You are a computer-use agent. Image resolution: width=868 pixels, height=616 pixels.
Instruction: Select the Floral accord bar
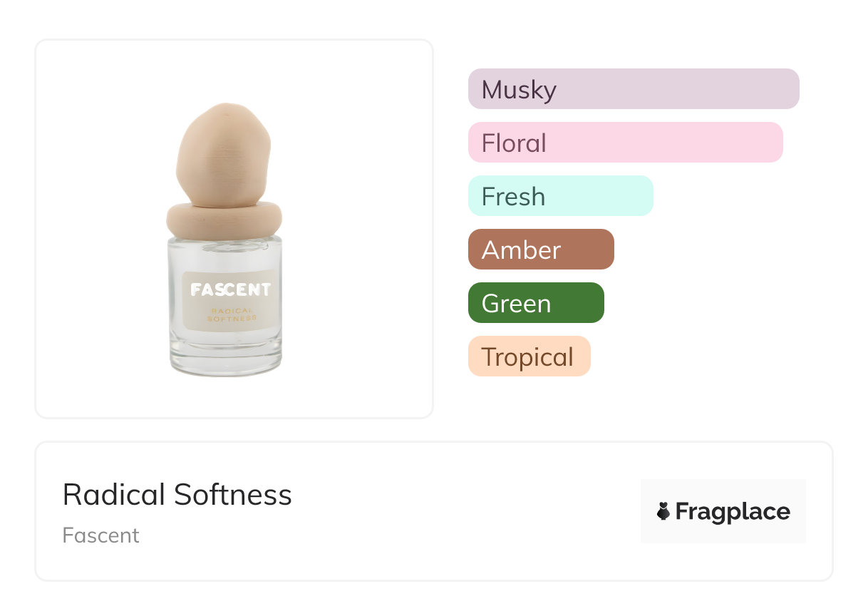[625, 143]
